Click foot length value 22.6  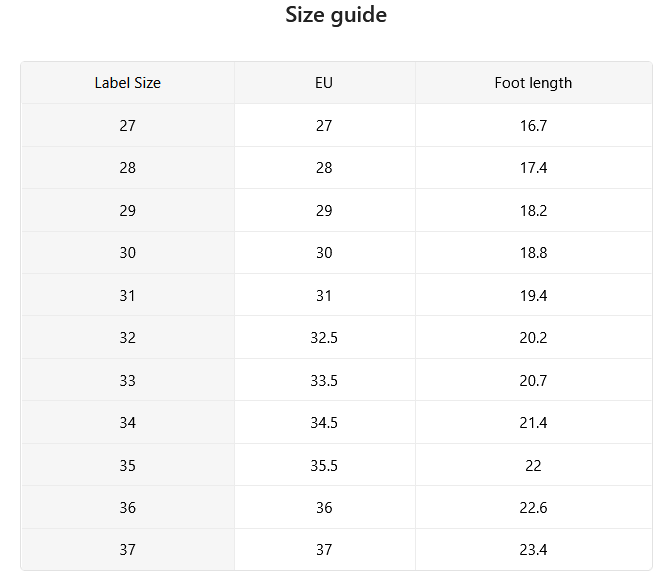[533, 508]
